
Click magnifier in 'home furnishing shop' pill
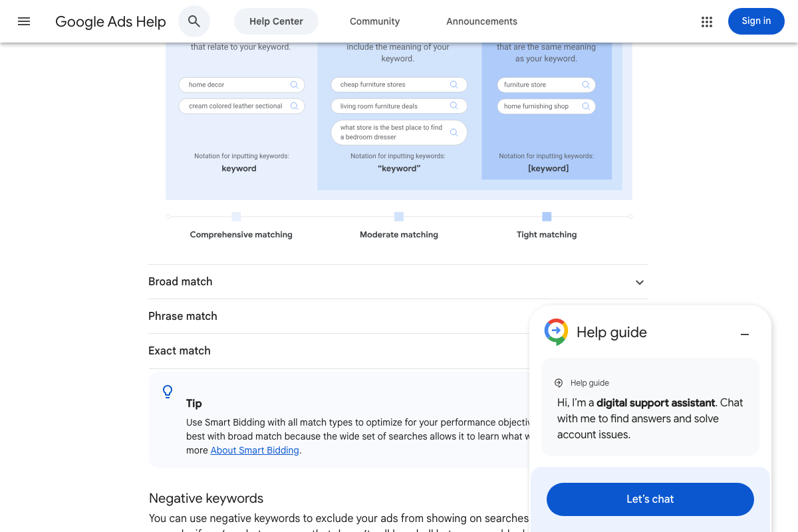tap(586, 106)
